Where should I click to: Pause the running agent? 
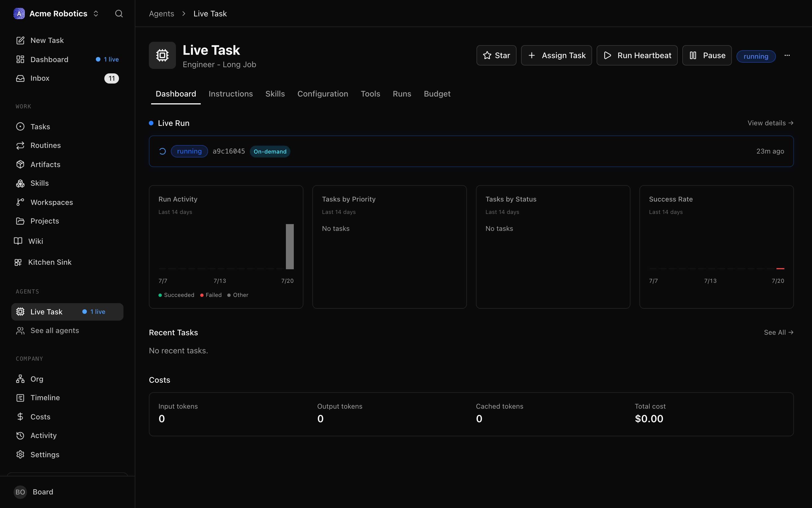coord(707,55)
